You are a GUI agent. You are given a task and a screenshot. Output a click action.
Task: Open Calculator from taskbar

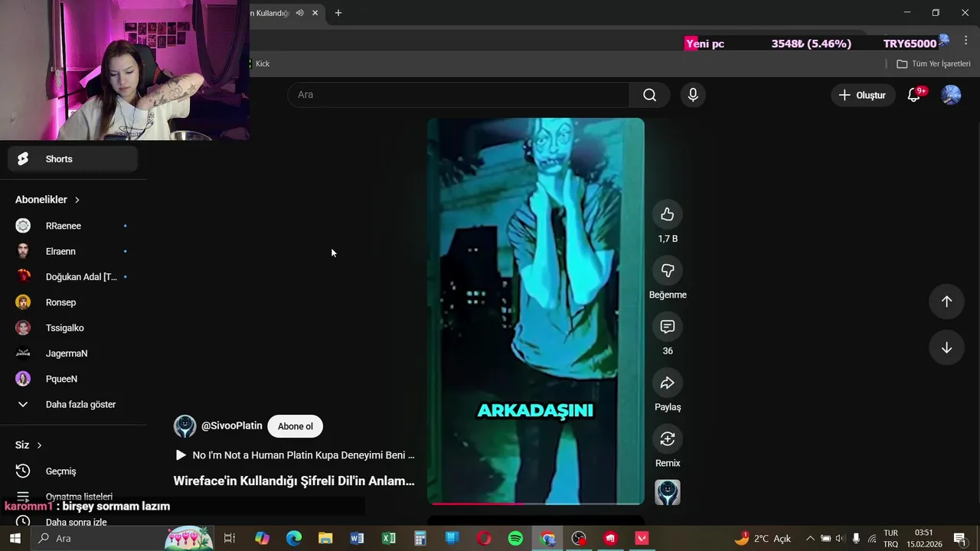pos(420,538)
